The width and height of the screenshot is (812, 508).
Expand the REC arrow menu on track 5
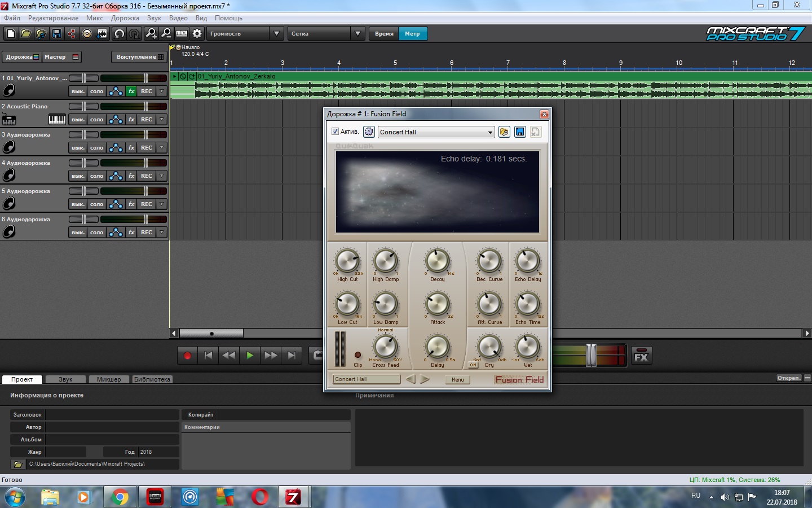(162, 204)
